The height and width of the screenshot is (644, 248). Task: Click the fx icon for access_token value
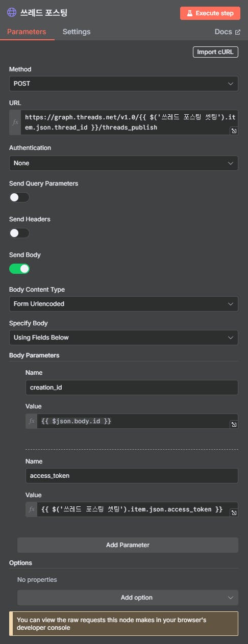pyautogui.click(x=32, y=509)
